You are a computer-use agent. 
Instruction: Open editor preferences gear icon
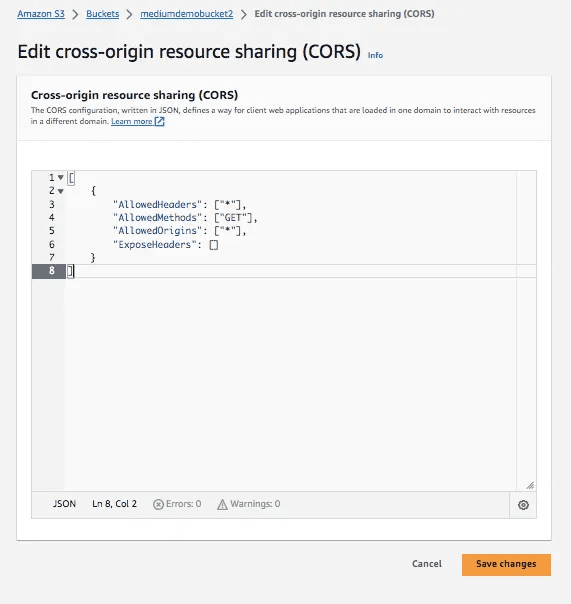523,505
